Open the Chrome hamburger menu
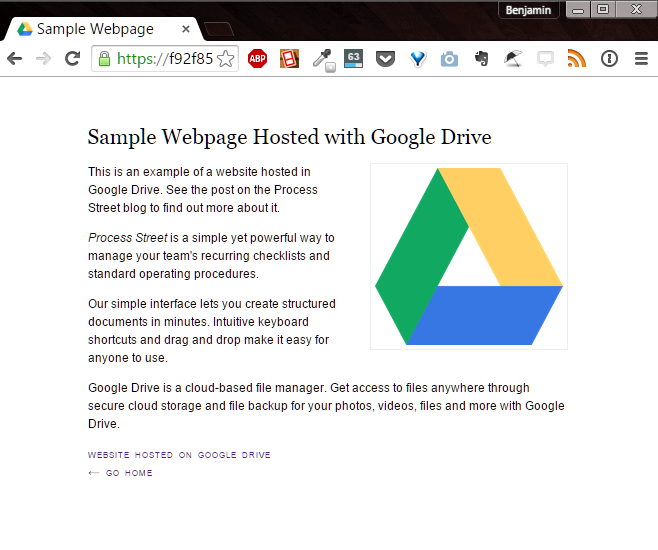Image resolution: width=658 pixels, height=550 pixels. 641,59
